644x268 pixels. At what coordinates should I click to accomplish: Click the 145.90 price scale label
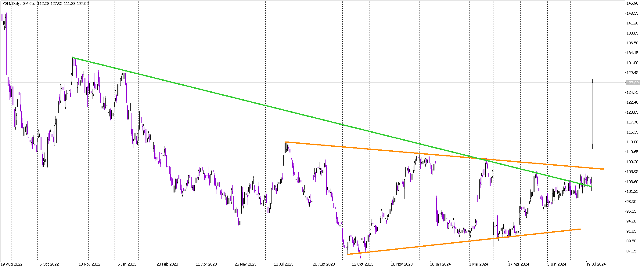[x=632, y=3]
